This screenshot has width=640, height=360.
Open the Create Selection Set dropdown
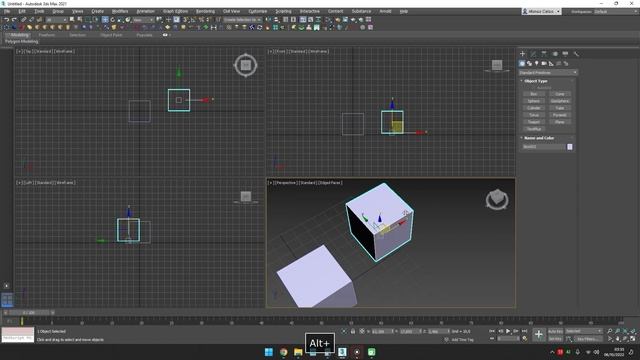(242, 20)
